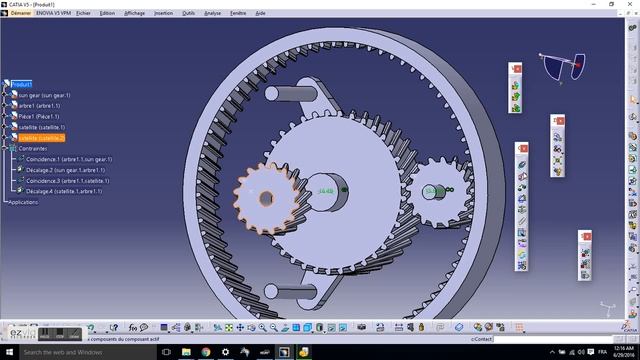This screenshot has height=360, width=640.
Task: Click the What's This help icon
Action: click(114, 327)
